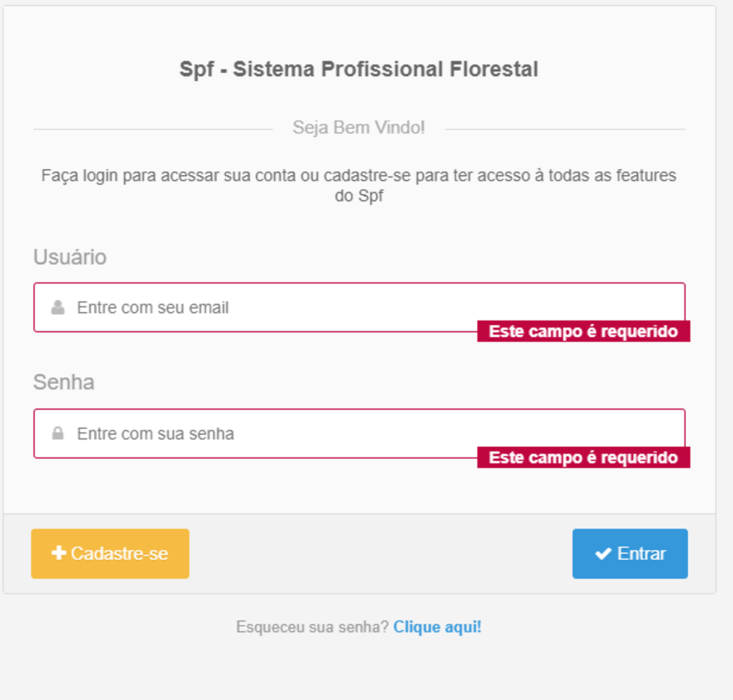
Task: Select the person icon beside 'Entre com seu email'
Action: pyautogui.click(x=58, y=307)
